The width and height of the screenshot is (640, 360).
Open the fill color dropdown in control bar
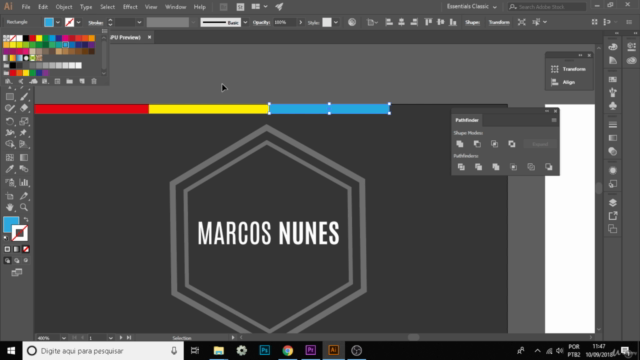[58, 22]
